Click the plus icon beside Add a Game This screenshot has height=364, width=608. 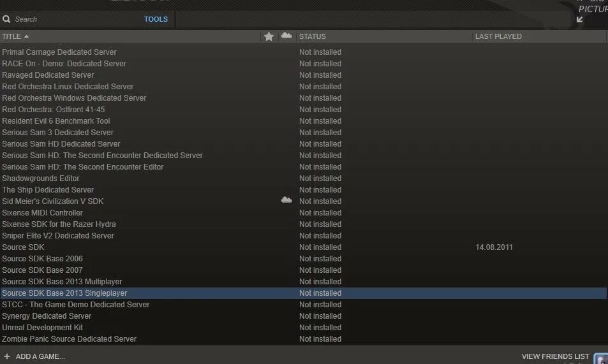point(6,356)
